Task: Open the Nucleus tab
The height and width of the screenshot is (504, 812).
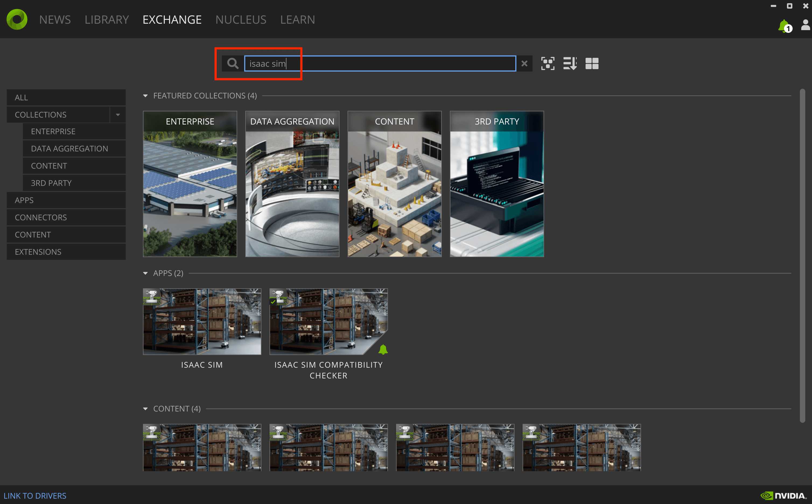Action: pos(240,20)
